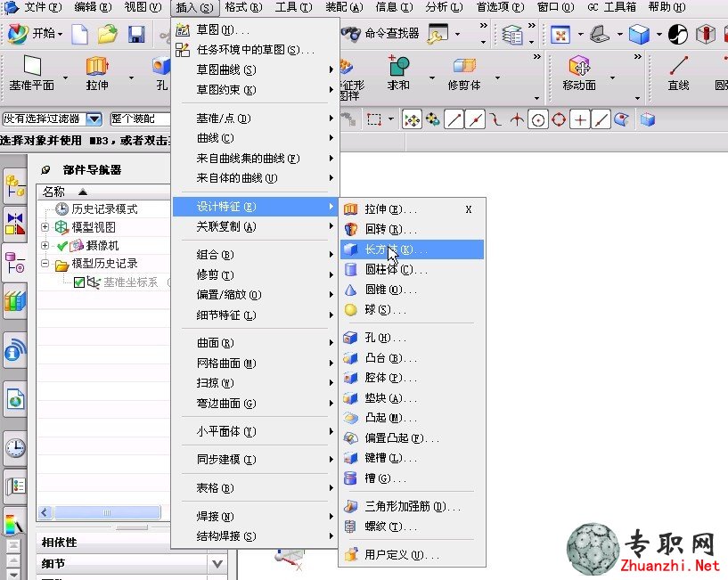Expand the 细节 panel chevron

[217, 564]
